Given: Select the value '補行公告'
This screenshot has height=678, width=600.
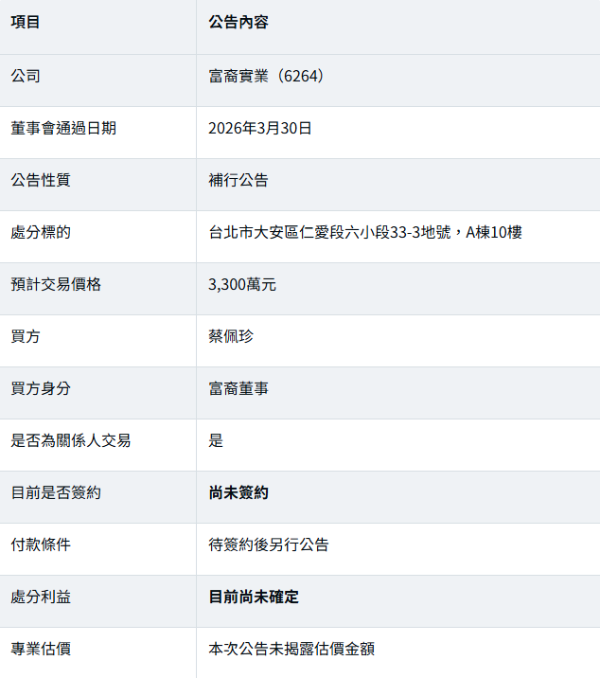Looking at the screenshot, I should (x=238, y=180).
